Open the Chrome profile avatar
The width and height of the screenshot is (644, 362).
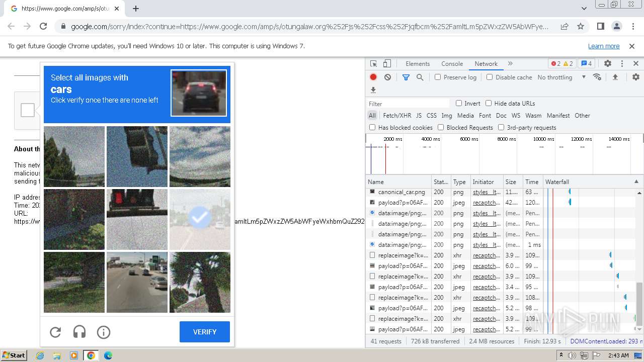tap(616, 27)
